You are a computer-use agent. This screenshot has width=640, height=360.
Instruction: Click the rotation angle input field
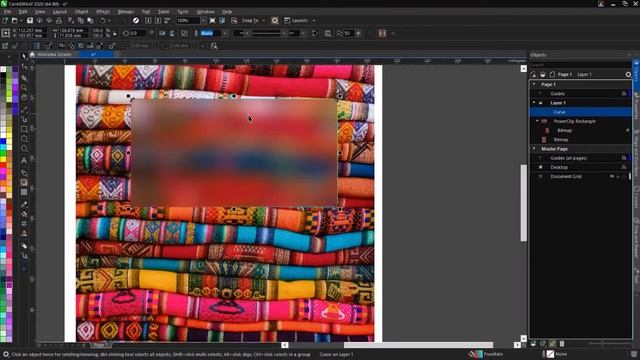pyautogui.click(x=139, y=33)
